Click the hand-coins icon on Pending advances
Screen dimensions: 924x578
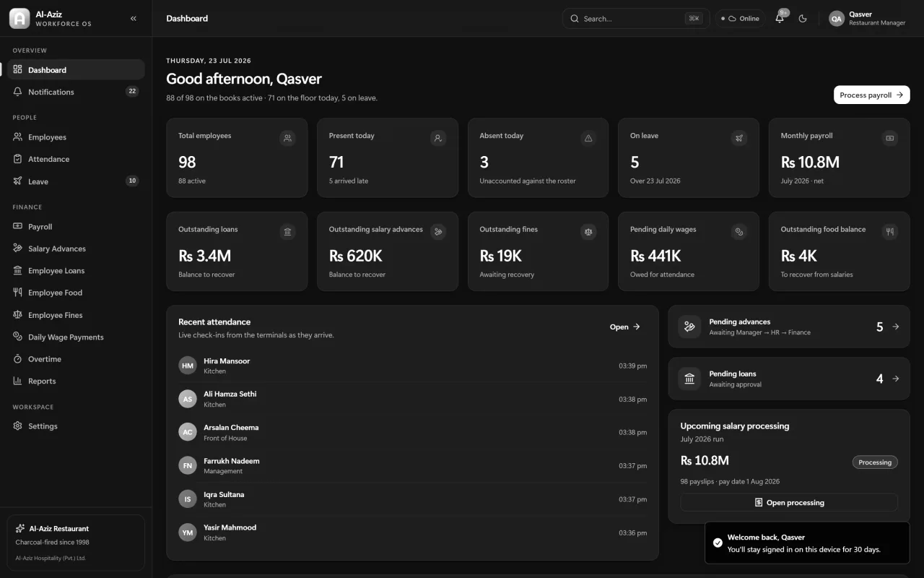689,327
